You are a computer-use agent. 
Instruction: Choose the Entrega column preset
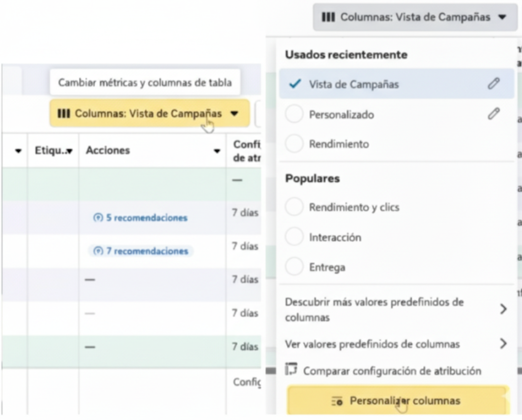pyautogui.click(x=294, y=267)
